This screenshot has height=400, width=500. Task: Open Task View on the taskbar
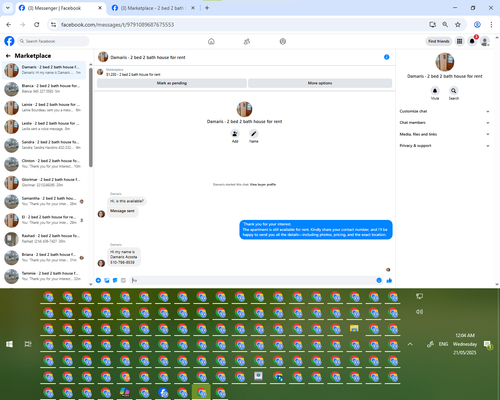(x=28, y=344)
